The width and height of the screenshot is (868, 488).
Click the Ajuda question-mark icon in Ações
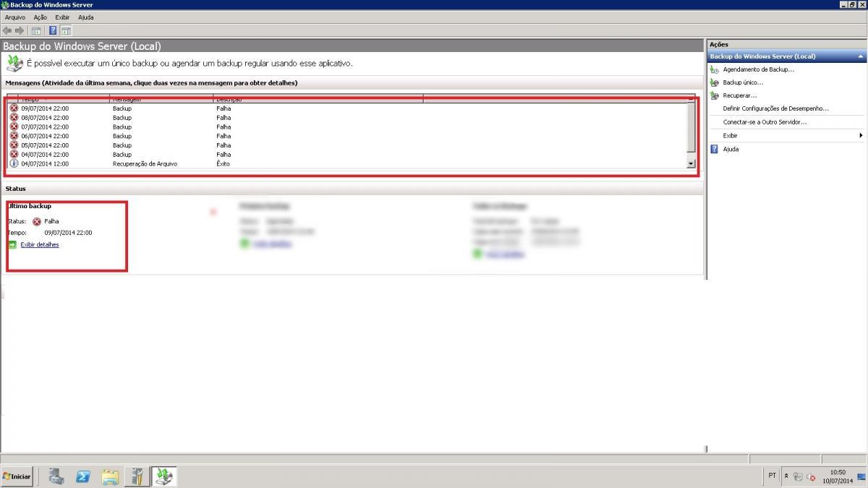[x=715, y=149]
